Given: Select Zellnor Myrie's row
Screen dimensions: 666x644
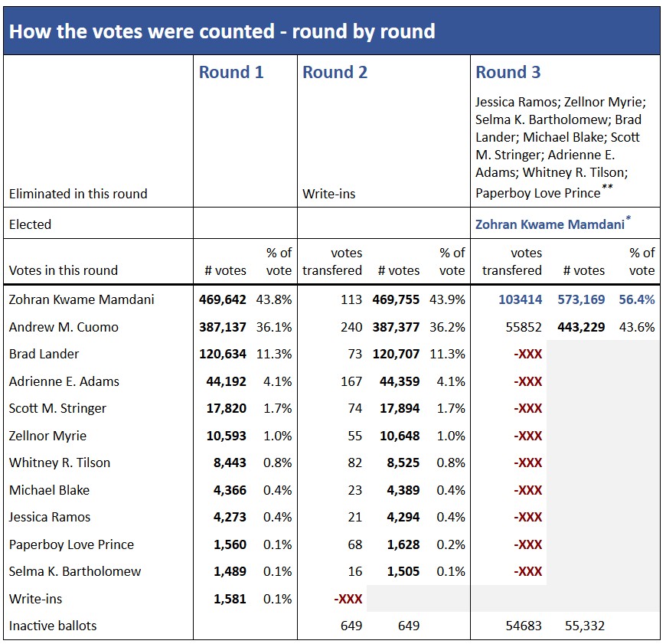Looking at the screenshot, I should pos(47,436).
